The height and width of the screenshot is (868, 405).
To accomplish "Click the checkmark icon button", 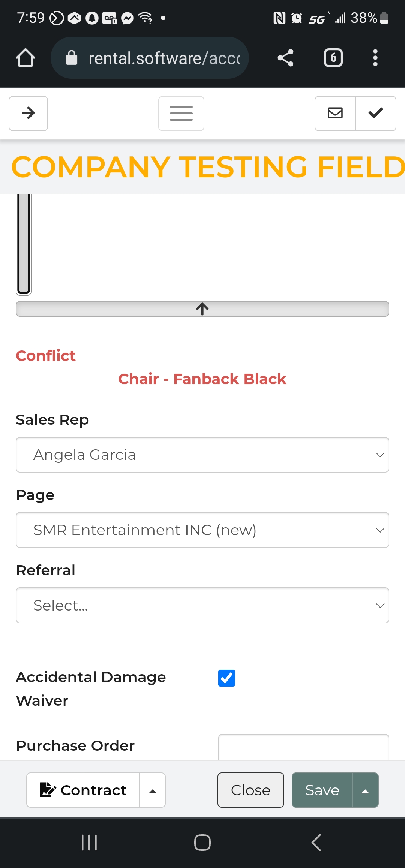I will tap(376, 113).
